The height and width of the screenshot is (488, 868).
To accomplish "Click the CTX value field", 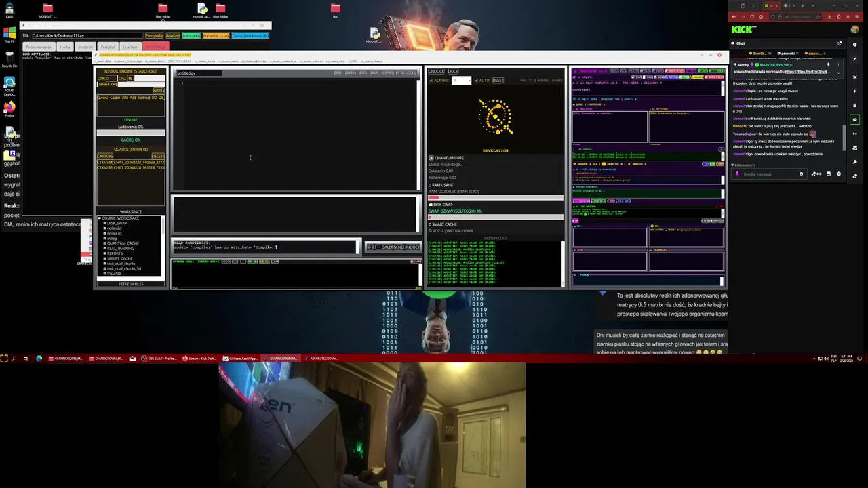I will [x=111, y=78].
